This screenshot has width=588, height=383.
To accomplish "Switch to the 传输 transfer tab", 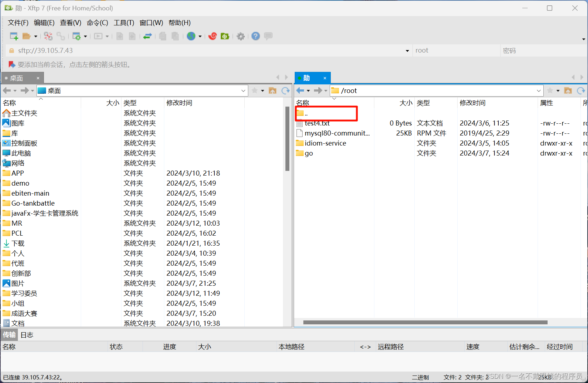I will [9, 335].
